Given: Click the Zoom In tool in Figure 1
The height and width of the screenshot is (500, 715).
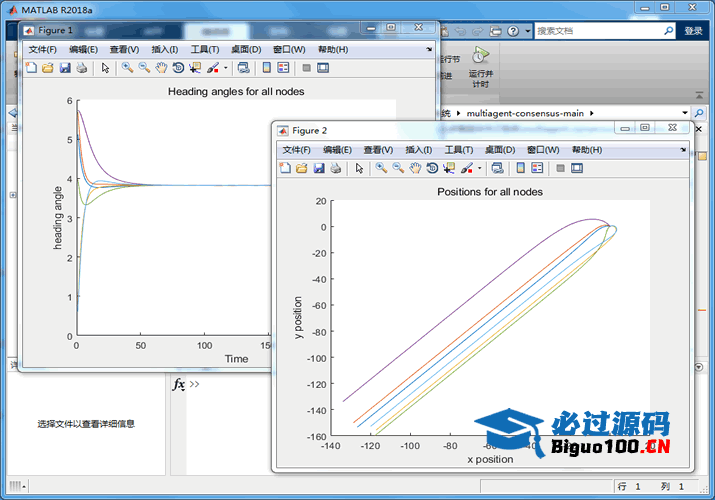Looking at the screenshot, I should (128, 68).
